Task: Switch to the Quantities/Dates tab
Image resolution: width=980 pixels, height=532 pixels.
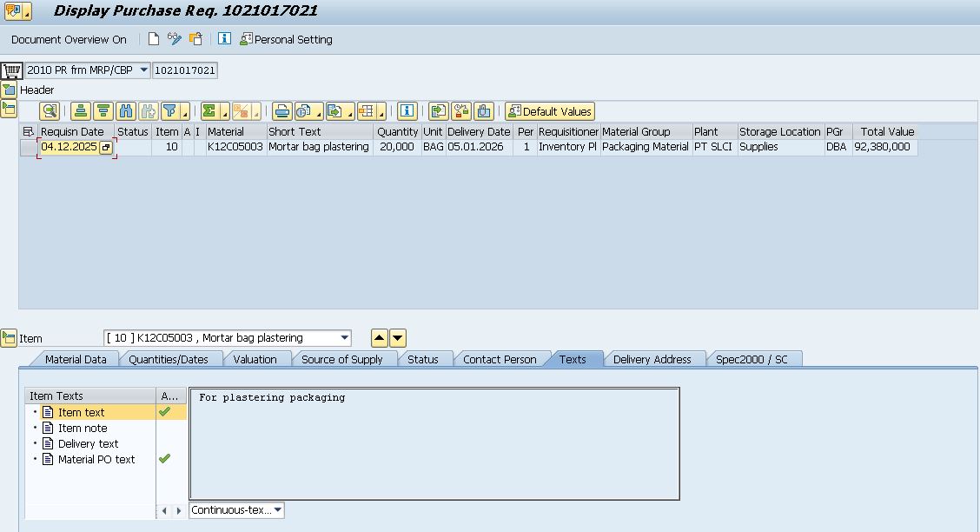Action: (x=169, y=359)
